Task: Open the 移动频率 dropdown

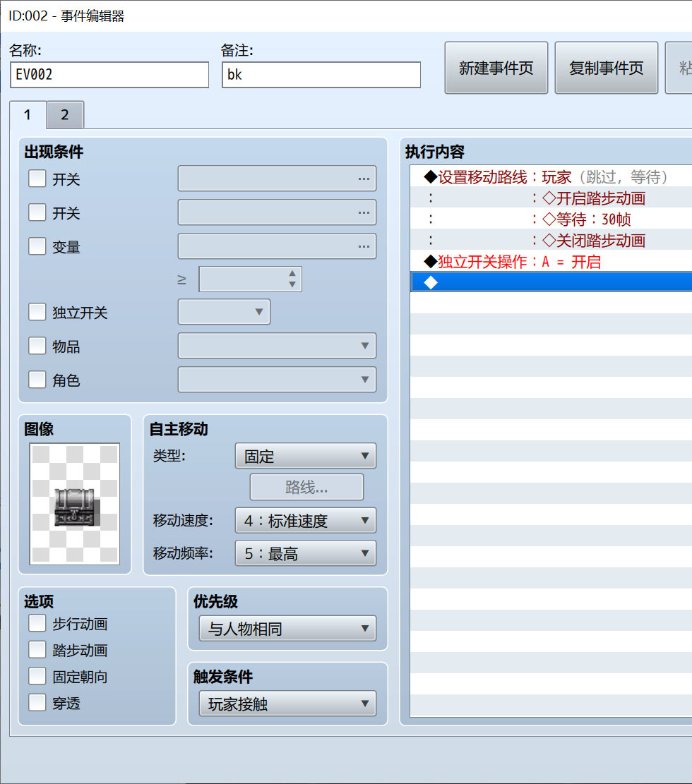Action: pyautogui.click(x=306, y=553)
